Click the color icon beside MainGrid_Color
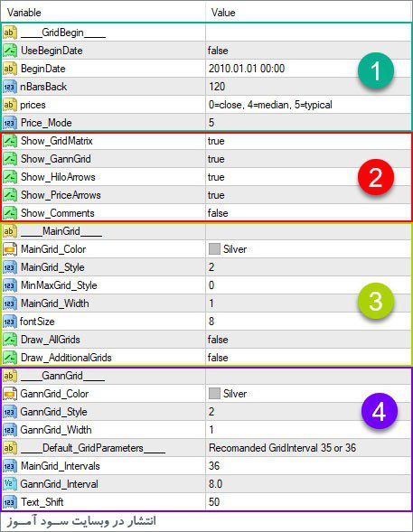This screenshot has width=413, height=532. 10,249
